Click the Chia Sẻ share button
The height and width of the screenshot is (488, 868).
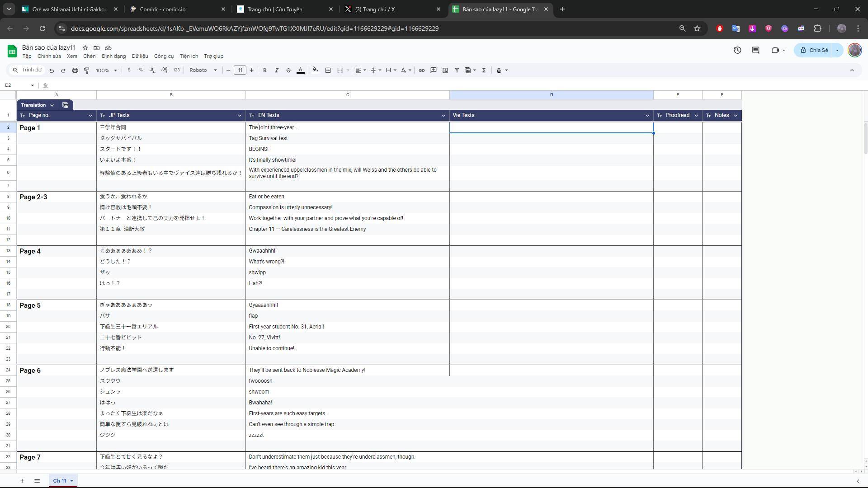pyautogui.click(x=814, y=50)
